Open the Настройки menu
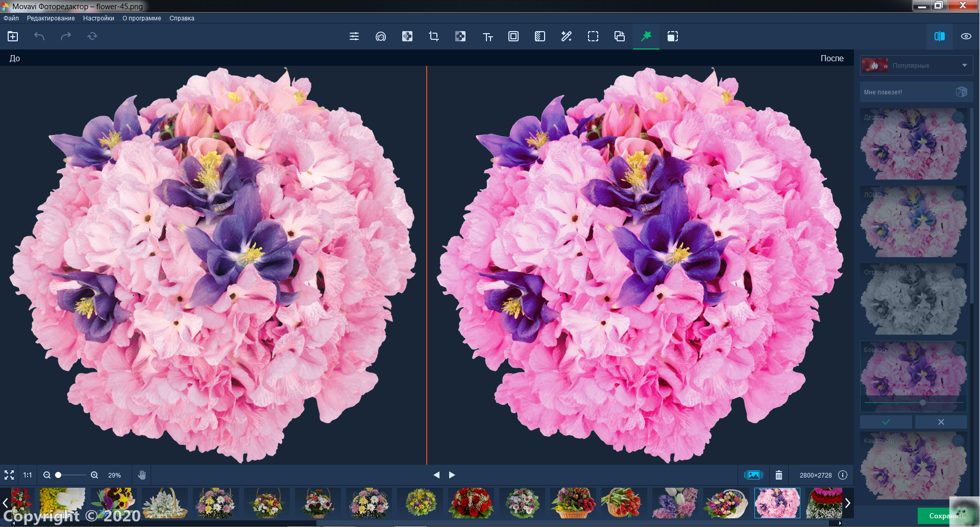This screenshot has height=527, width=980. point(99,18)
